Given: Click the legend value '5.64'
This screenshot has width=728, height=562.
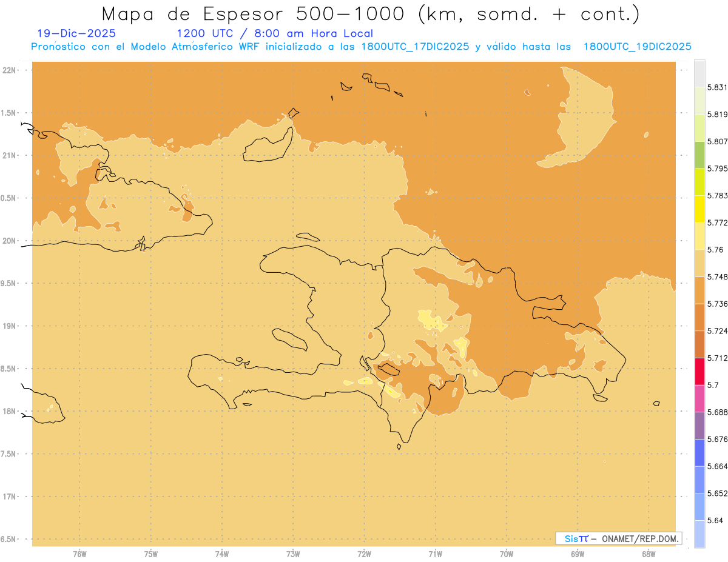Looking at the screenshot, I should 715,521.
